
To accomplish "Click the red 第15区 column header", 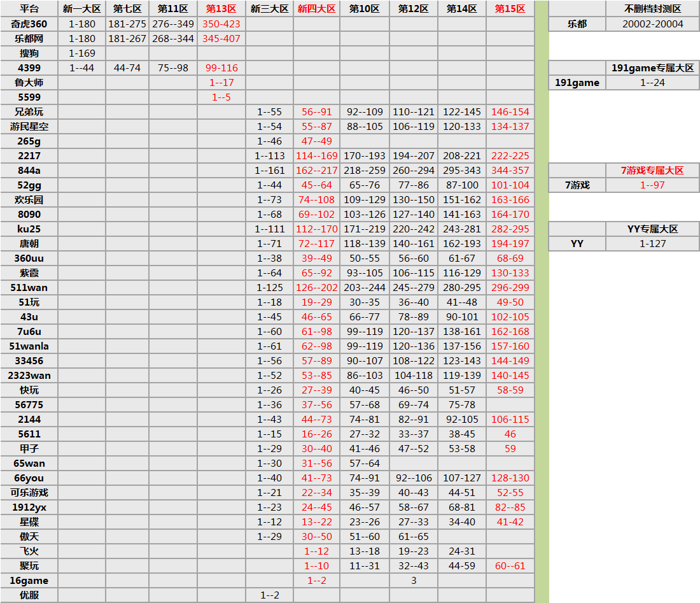I will (x=510, y=9).
